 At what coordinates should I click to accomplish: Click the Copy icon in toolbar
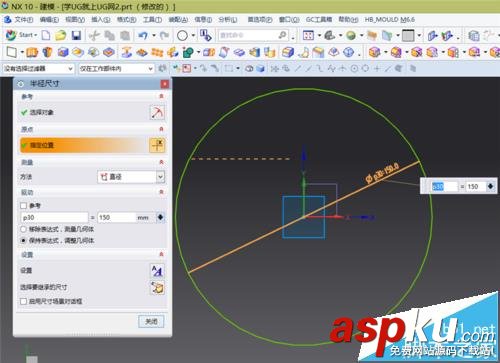coord(109,35)
